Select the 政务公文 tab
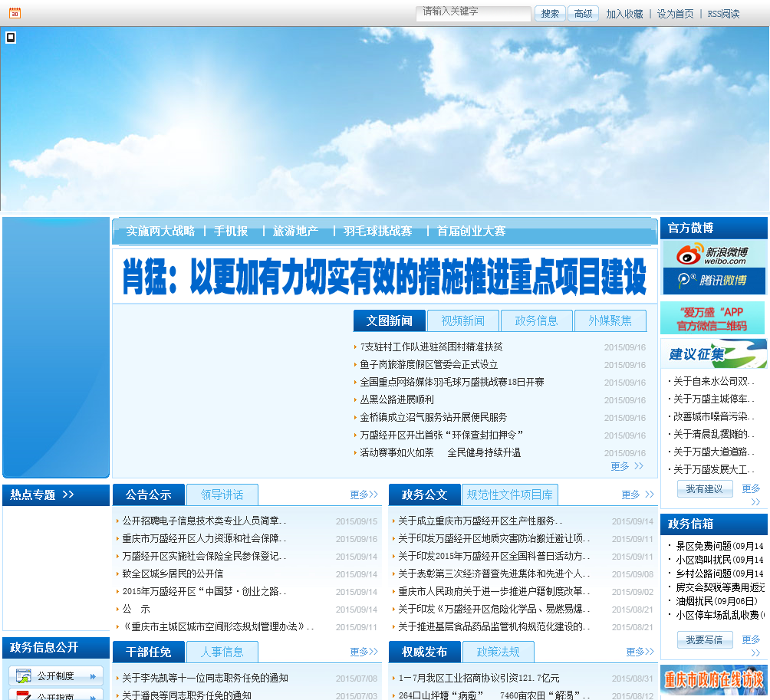 point(425,495)
